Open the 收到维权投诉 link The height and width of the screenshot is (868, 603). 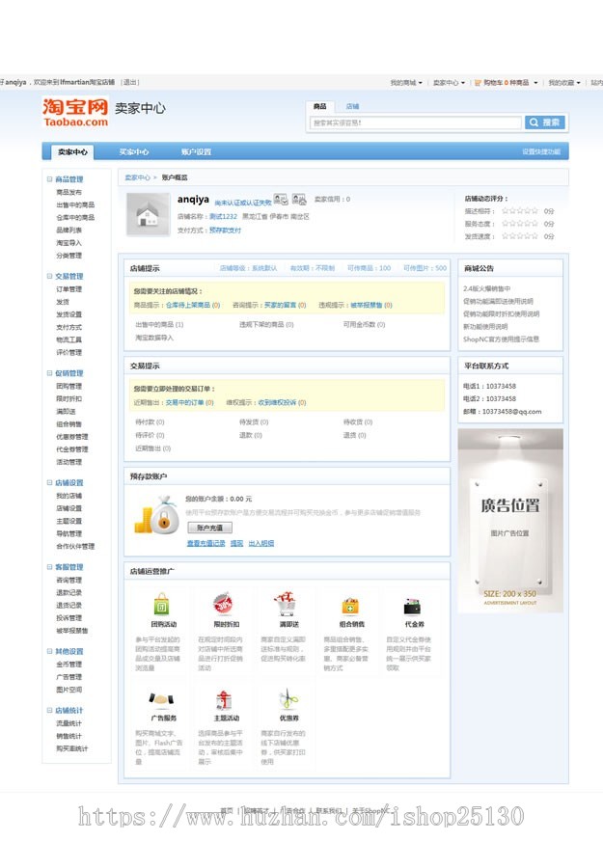pos(282,402)
